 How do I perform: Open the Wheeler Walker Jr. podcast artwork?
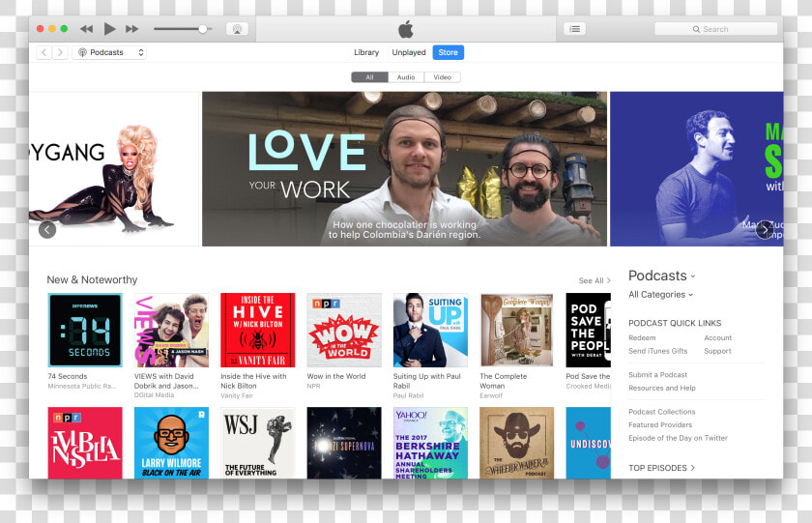pyautogui.click(x=517, y=443)
